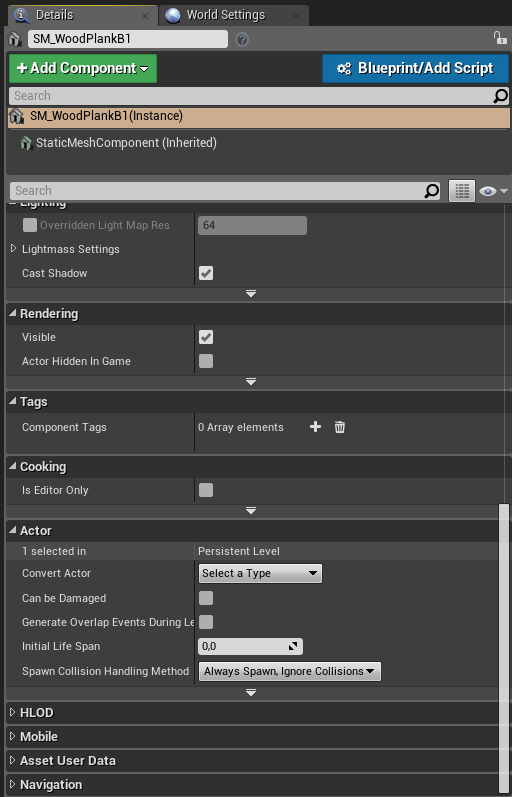Click the Light Map Res value 64
Screen dimensions: 512x797
point(252,225)
